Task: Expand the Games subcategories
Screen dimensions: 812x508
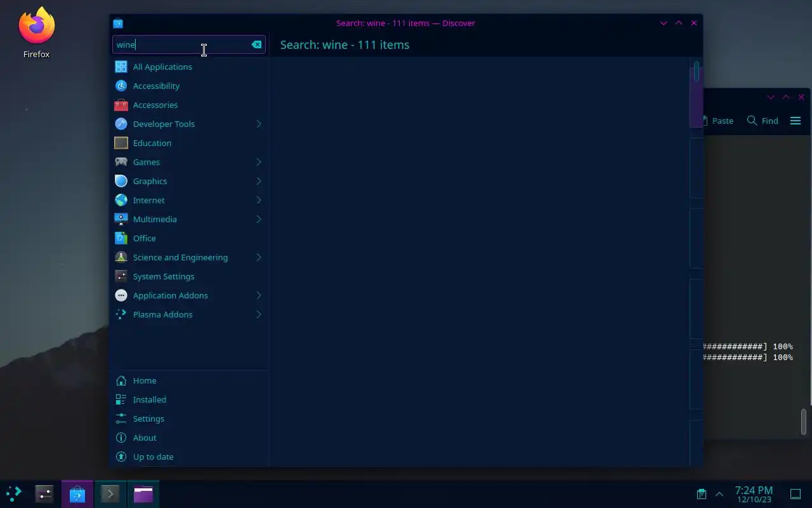Action: point(259,162)
